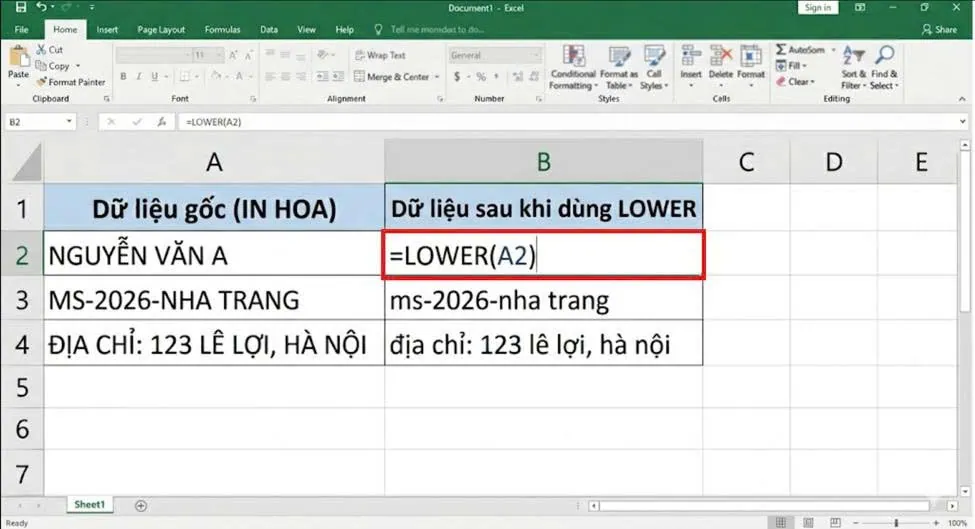The image size is (975, 529).
Task: Open Conditional Formatting menu
Action: [573, 67]
